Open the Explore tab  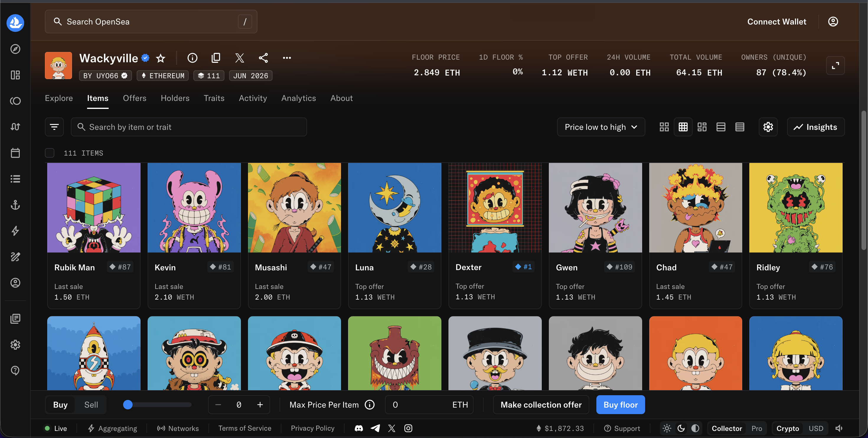click(x=59, y=98)
